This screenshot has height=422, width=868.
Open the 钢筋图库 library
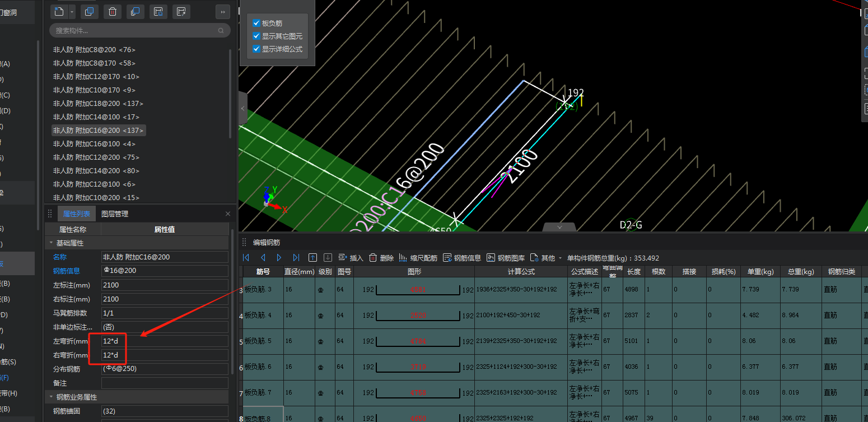[x=506, y=258]
